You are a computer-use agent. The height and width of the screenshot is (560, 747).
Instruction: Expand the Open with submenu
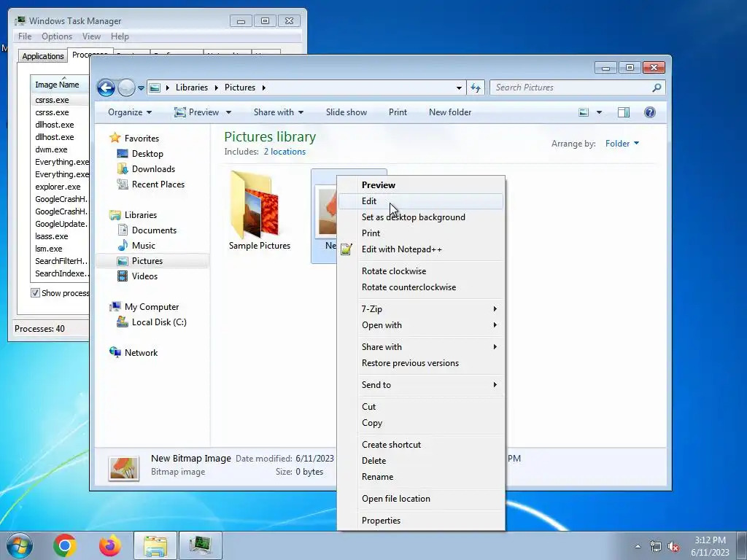421,325
